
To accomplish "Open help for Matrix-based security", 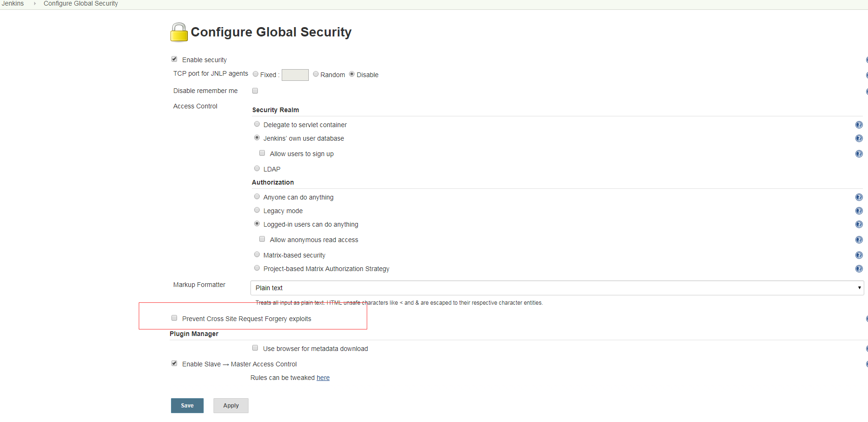I will coord(859,255).
